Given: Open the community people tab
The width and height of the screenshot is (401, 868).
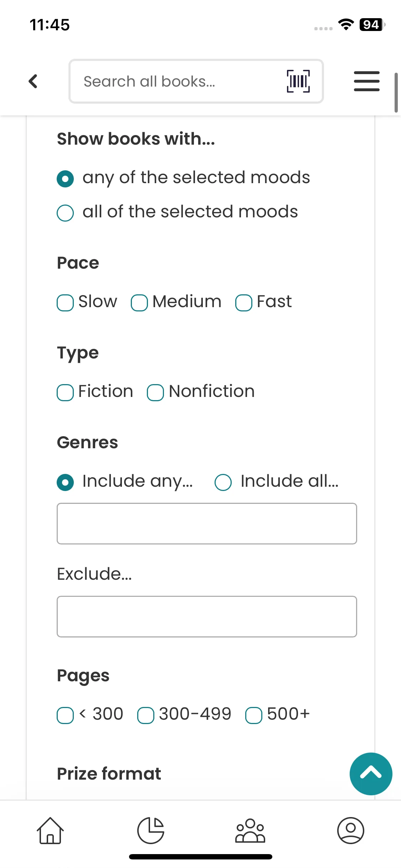Looking at the screenshot, I should click(250, 830).
